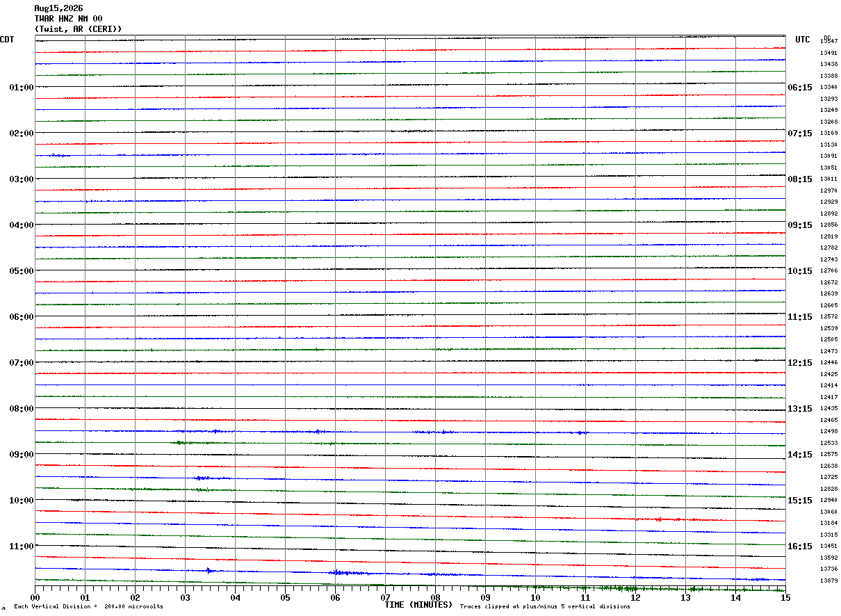Click the 16:15 UTC time label
Screen dimensions: 841x616
800,546
